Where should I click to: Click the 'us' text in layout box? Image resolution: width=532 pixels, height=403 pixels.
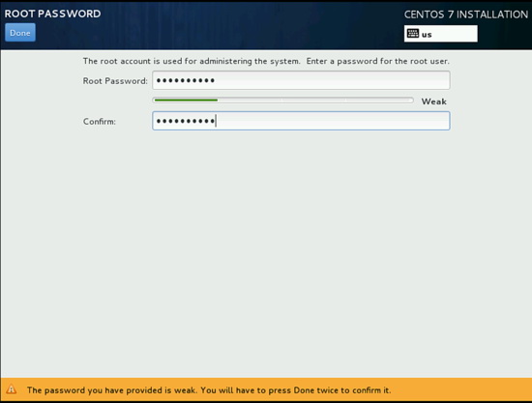(427, 35)
